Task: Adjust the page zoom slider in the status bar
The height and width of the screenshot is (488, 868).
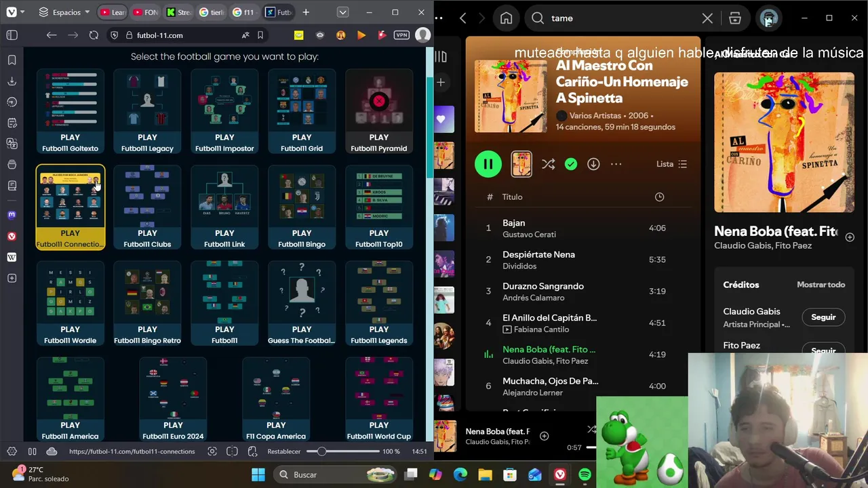Action: tap(342, 451)
